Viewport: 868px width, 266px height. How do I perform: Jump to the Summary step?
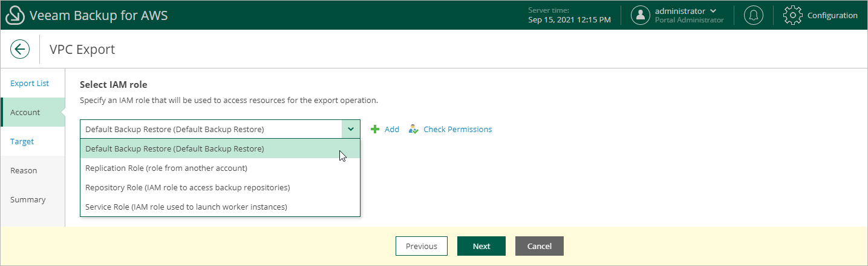tap(28, 199)
